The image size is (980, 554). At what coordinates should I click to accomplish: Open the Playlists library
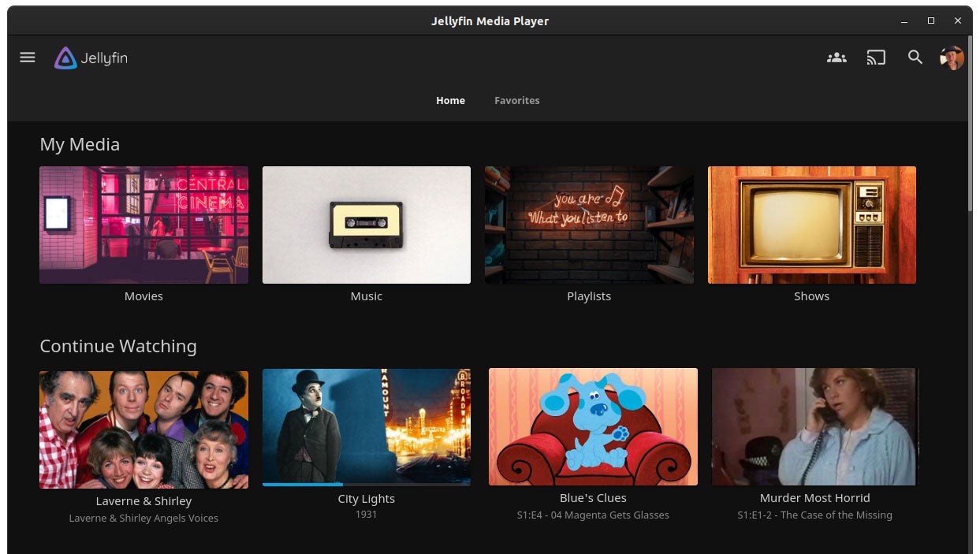tap(589, 225)
